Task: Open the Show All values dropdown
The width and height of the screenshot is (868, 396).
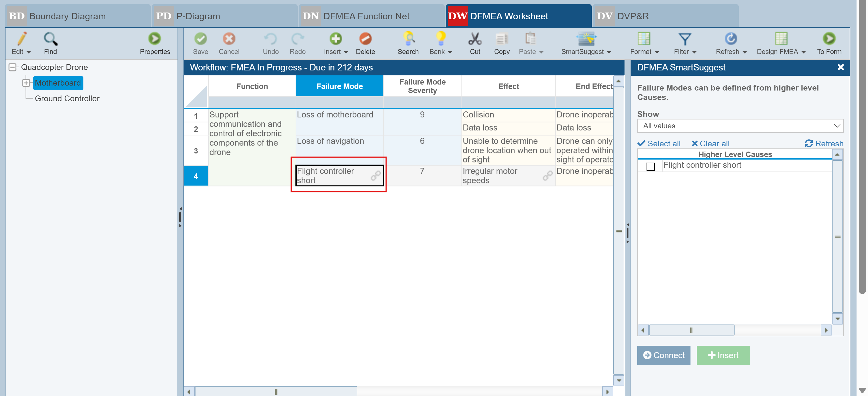Action: tap(740, 126)
